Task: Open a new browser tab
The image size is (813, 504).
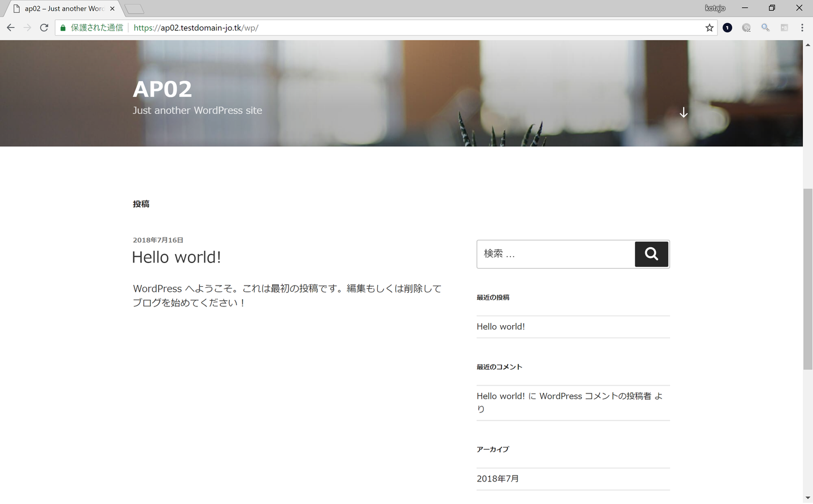Action: pyautogui.click(x=134, y=8)
